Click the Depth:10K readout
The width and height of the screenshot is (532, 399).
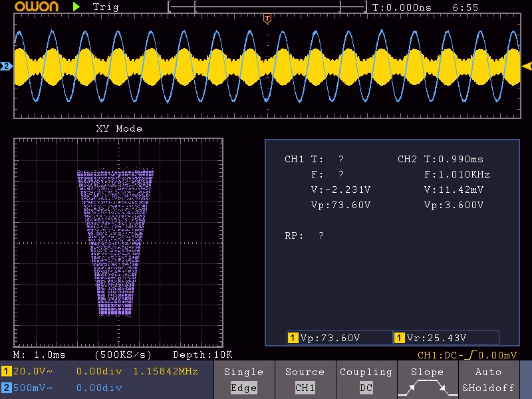pyautogui.click(x=203, y=355)
